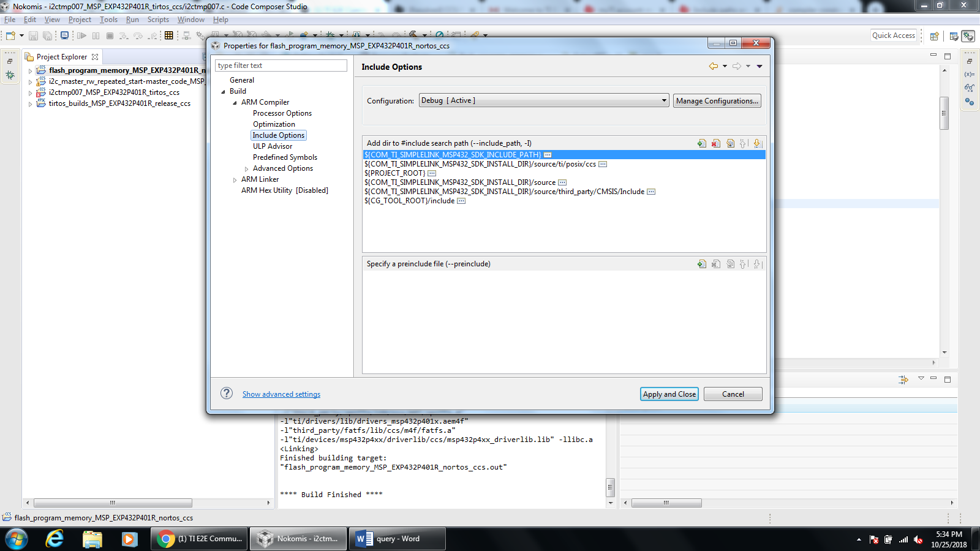Expand the Advanced Options tree node
This screenshot has height=551, width=980.
(246, 169)
